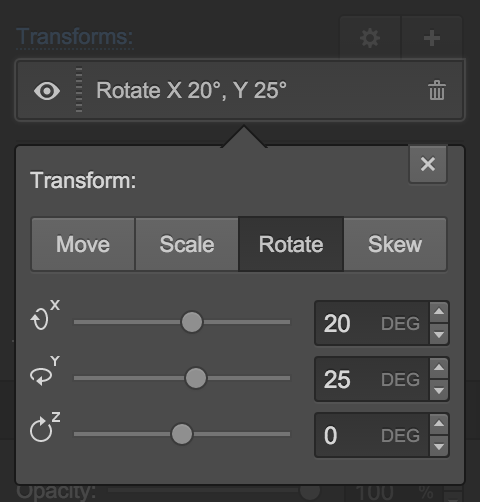
Task: Decrease Y rotation degrees with down arrow
Action: [x=439, y=390]
